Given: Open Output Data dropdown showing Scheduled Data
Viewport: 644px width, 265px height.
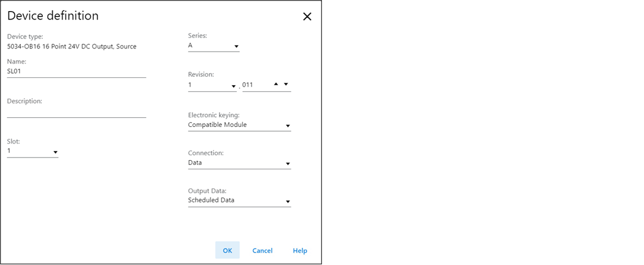Looking at the screenshot, I should (x=239, y=201).
